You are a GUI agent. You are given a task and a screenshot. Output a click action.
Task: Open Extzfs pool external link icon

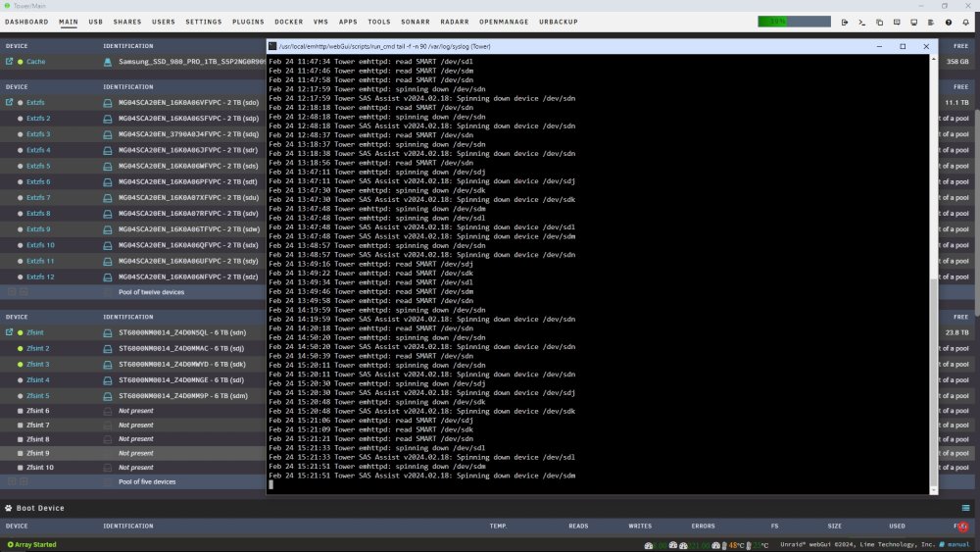[x=10, y=102]
